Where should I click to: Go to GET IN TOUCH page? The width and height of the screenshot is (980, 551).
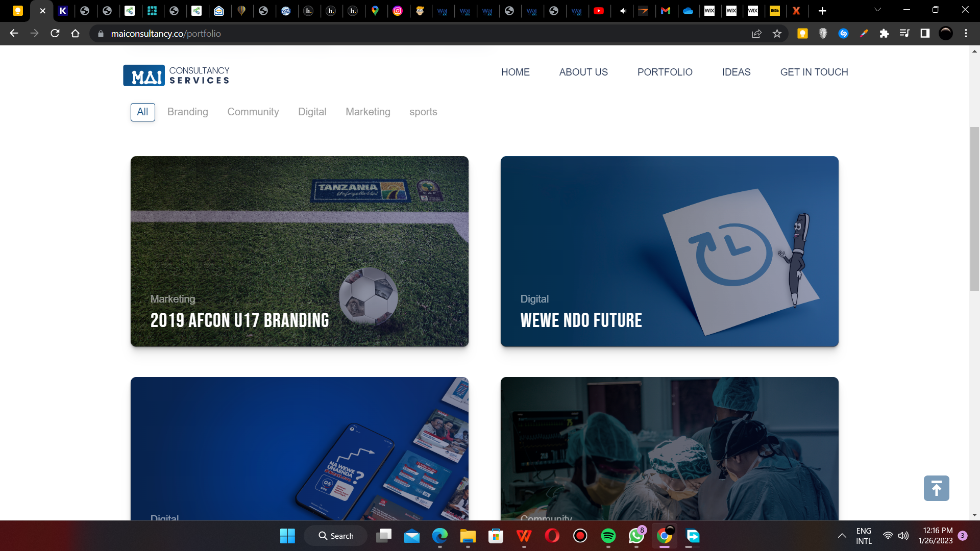(814, 72)
